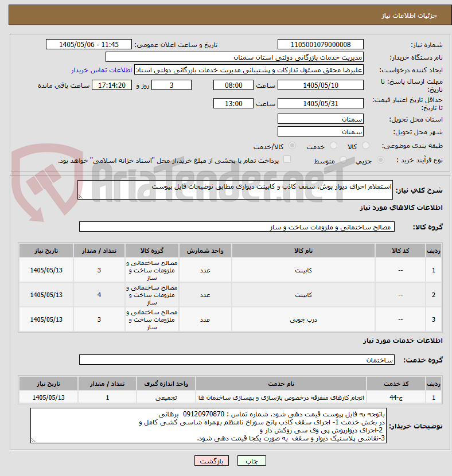Image resolution: width=452 pixels, height=476 pixels.
Task: Click کابینت name in goods row 2
Action: (303, 295)
